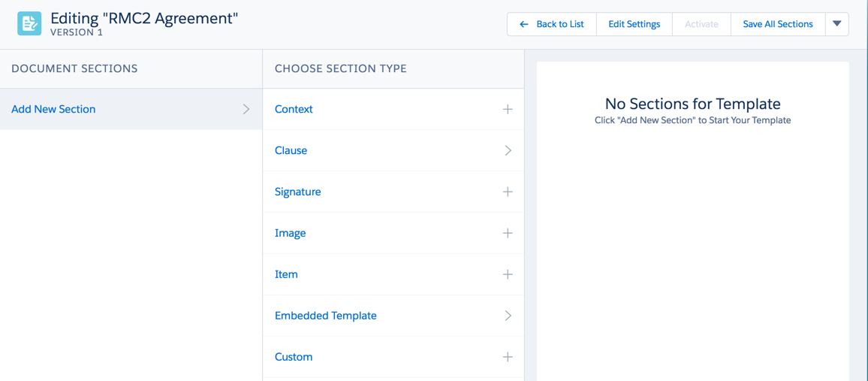Click the Add New Section chevron

tap(246, 109)
